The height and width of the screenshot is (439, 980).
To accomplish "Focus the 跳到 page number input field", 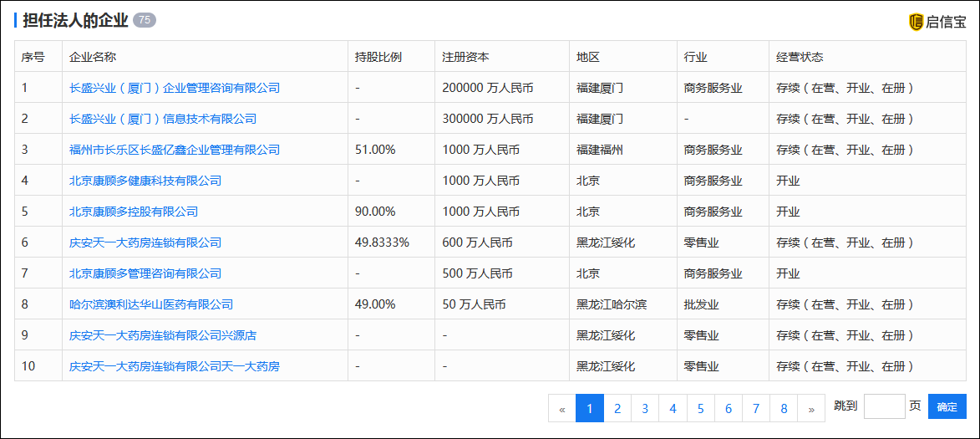I will tap(885, 406).
